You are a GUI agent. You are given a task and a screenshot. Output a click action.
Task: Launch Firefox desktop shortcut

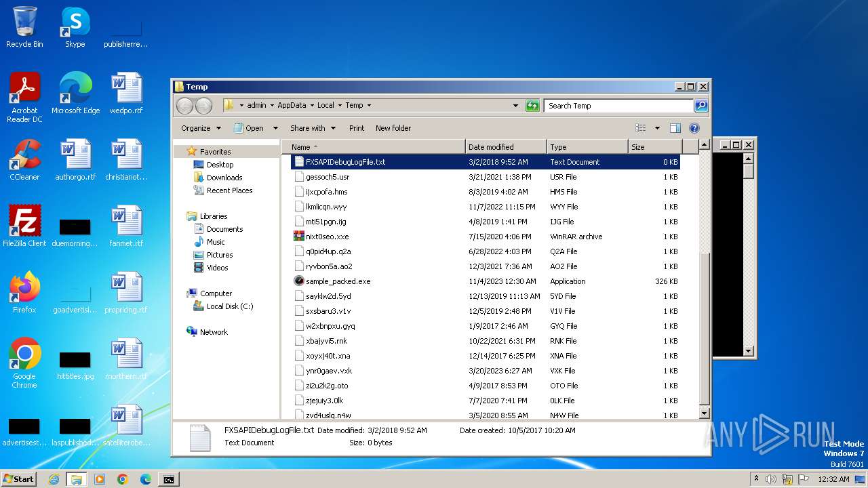(x=24, y=293)
